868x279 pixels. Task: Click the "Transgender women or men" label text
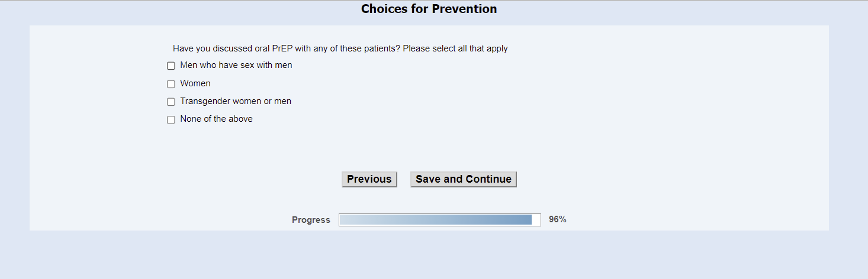point(236,101)
